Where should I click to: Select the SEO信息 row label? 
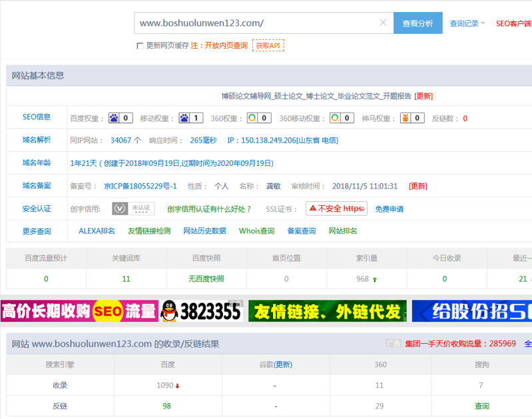pos(37,117)
